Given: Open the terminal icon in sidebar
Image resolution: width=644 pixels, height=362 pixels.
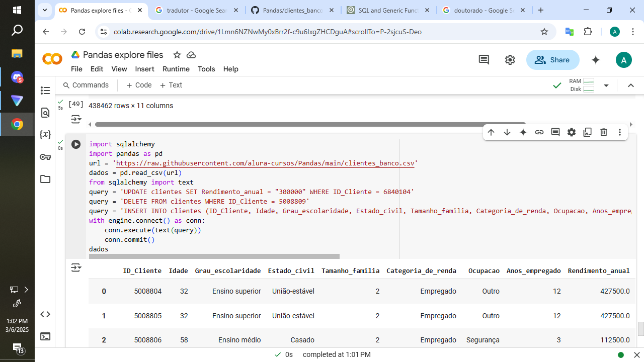Looking at the screenshot, I should (45, 336).
